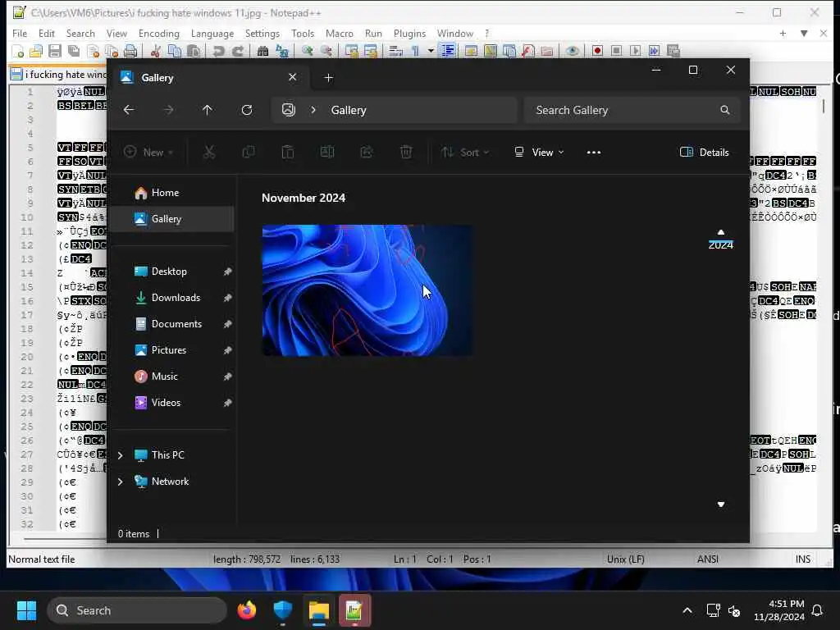Toggle Monitoring eye icon in Notepad++
Screen dimensions: 840x630
[x=572, y=51]
